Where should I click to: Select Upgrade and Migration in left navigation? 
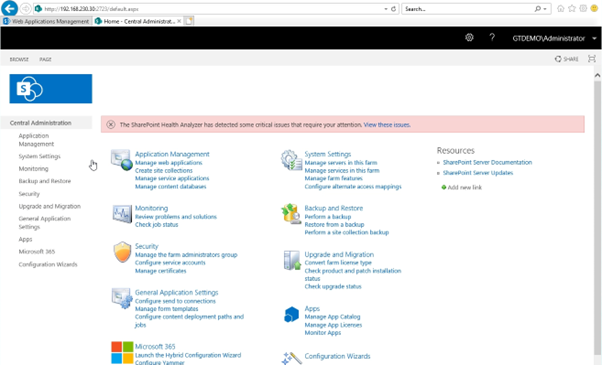pyautogui.click(x=50, y=206)
